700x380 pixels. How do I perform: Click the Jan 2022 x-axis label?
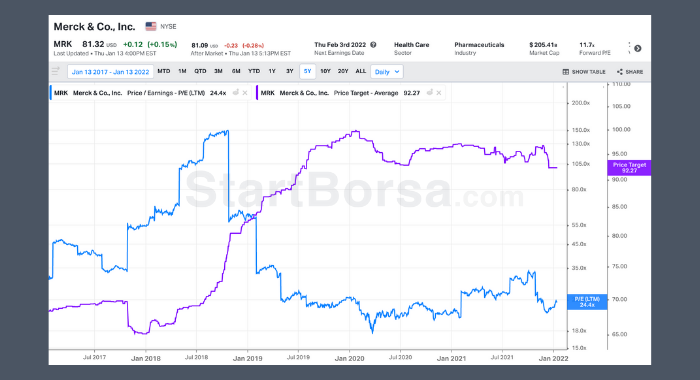(554, 358)
